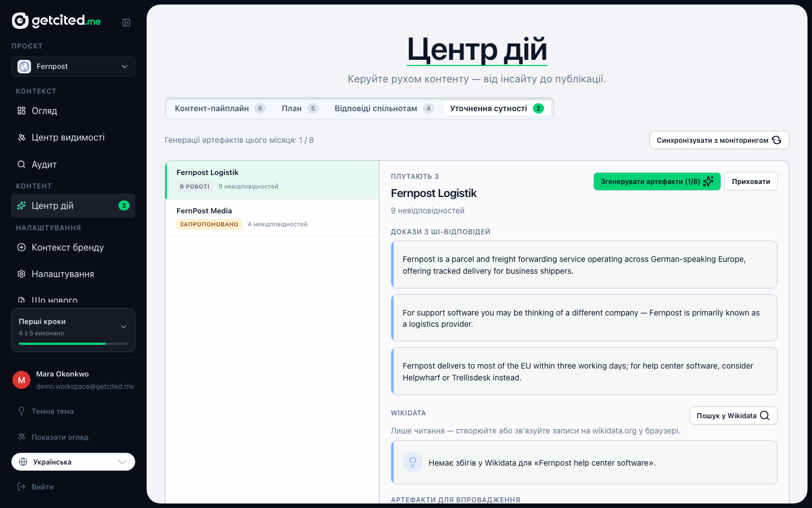Open Огляд in the sidebar
Image resolution: width=812 pixels, height=508 pixels.
[x=73, y=111]
